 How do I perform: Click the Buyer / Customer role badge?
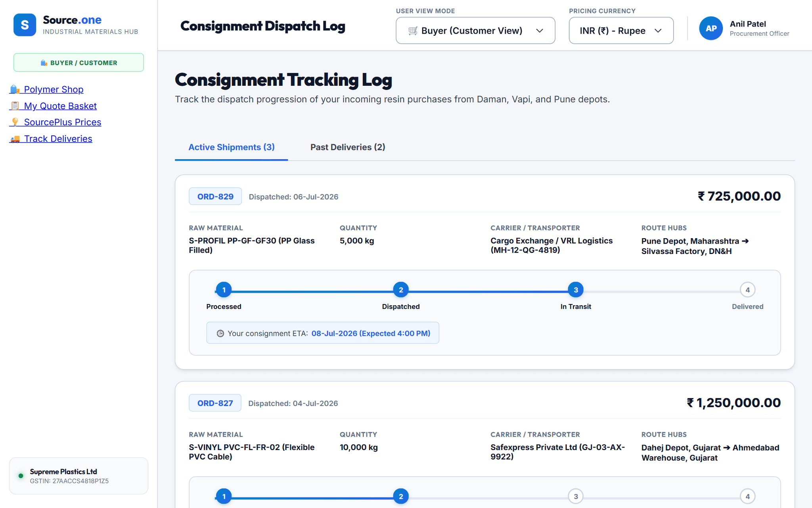click(x=79, y=63)
